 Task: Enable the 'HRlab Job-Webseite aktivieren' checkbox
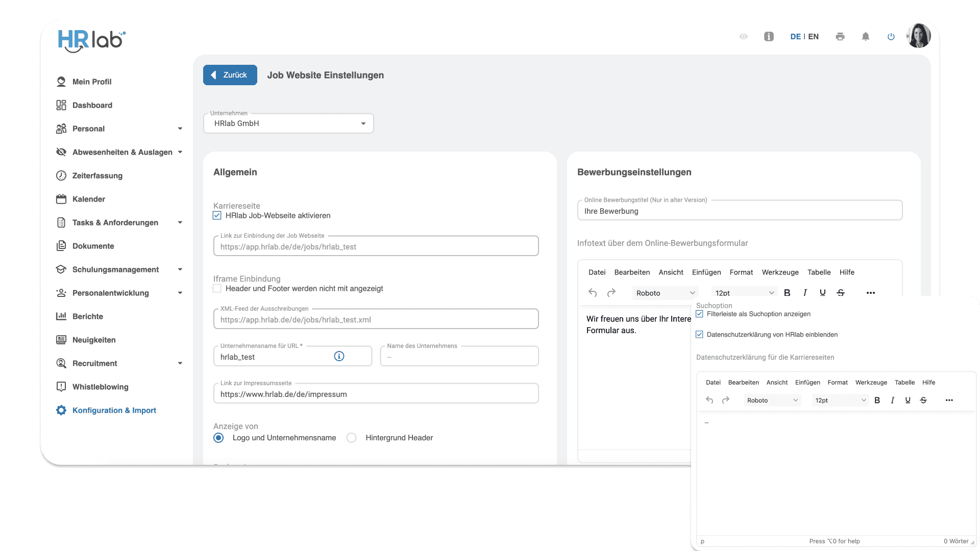pos(216,215)
